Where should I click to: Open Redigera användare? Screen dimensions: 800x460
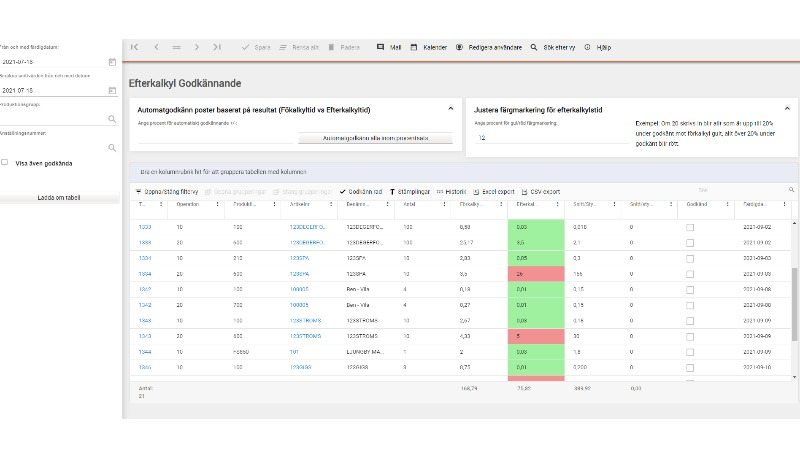pyautogui.click(x=489, y=47)
